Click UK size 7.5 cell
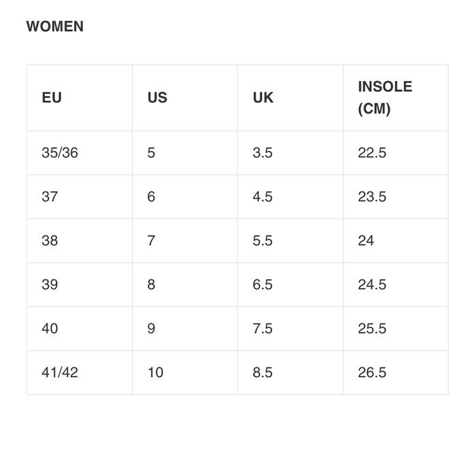The image size is (476, 473). tap(262, 328)
